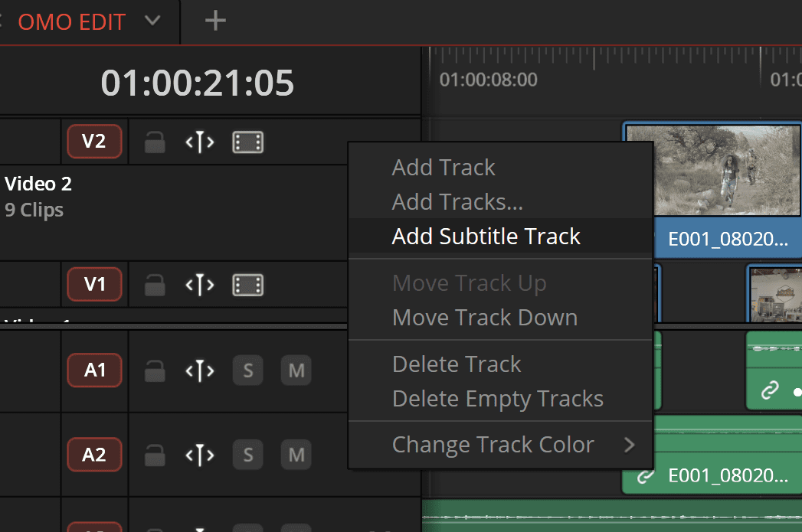Screen dimensions: 802x532
Task: Toggle auto track selector on A2
Action: tap(199, 455)
